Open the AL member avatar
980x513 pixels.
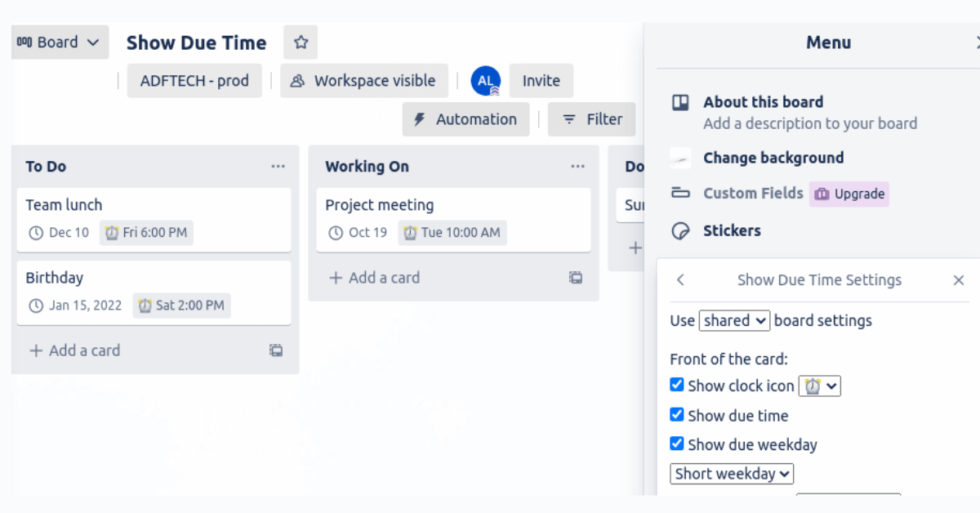[x=485, y=80]
